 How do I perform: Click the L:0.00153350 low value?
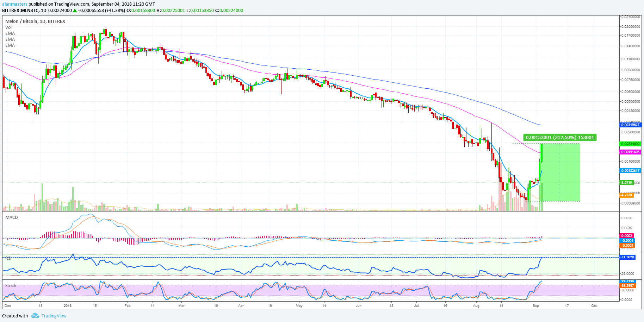[x=200, y=11]
